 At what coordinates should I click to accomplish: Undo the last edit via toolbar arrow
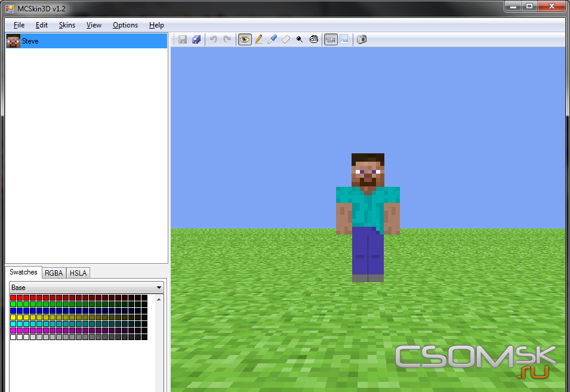214,39
